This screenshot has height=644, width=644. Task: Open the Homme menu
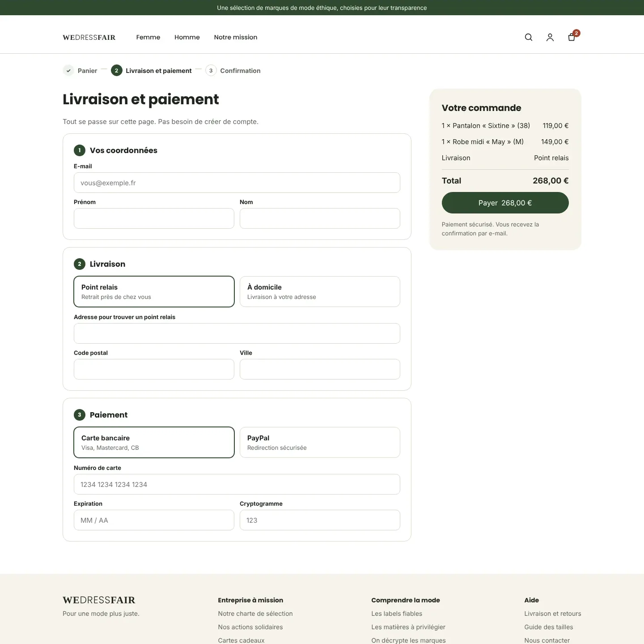coord(187,37)
